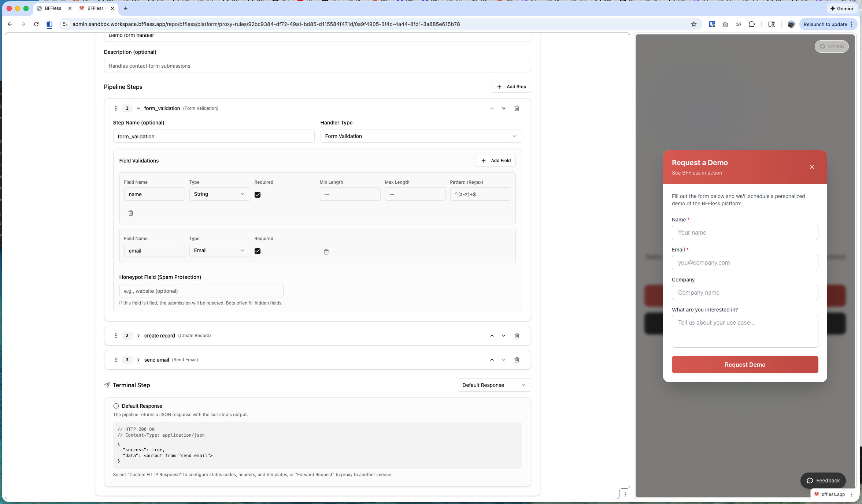
Task: Uncheck Required for the name field
Action: [258, 195]
